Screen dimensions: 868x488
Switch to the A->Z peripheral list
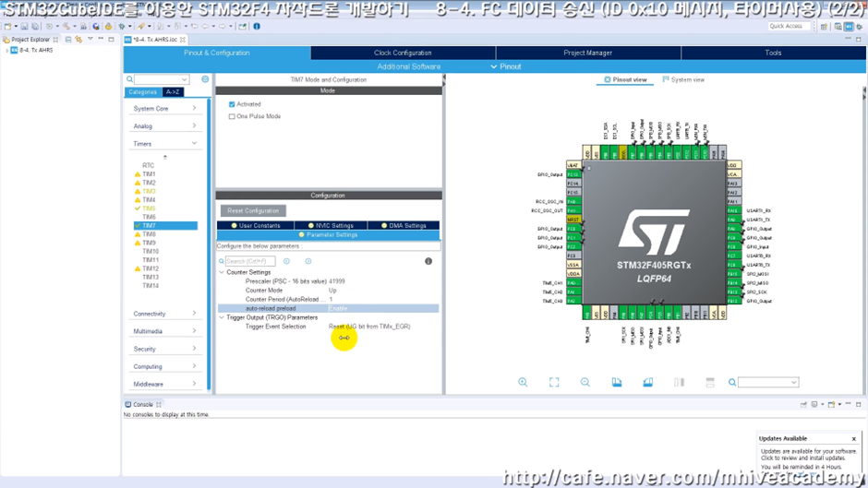(173, 92)
